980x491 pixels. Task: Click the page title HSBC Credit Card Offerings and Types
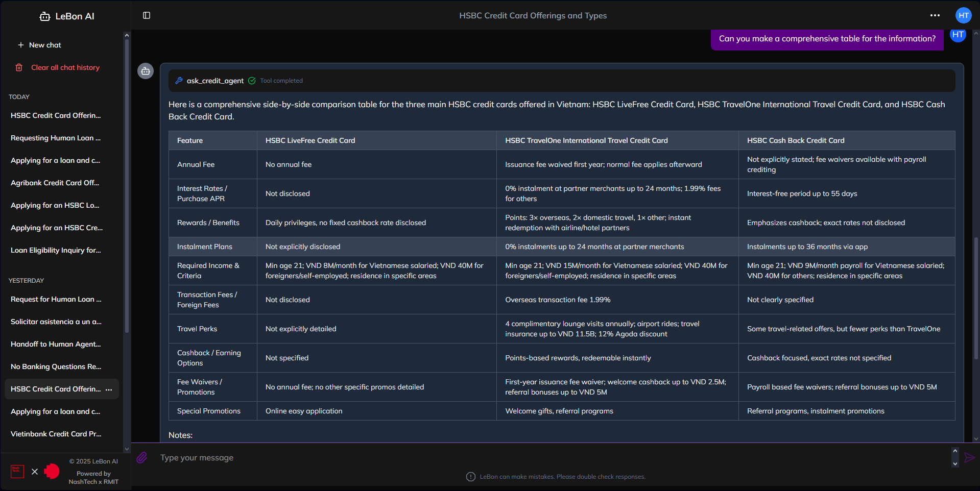pyautogui.click(x=533, y=15)
